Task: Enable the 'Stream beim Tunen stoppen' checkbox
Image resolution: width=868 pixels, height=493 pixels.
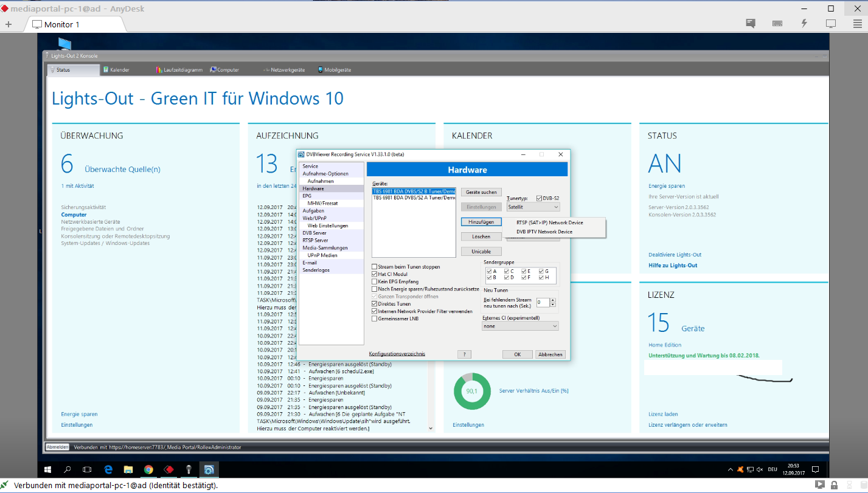Action: pos(375,267)
